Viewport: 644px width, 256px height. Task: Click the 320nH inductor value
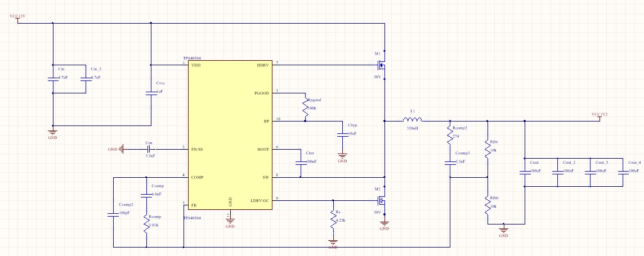pyautogui.click(x=412, y=128)
